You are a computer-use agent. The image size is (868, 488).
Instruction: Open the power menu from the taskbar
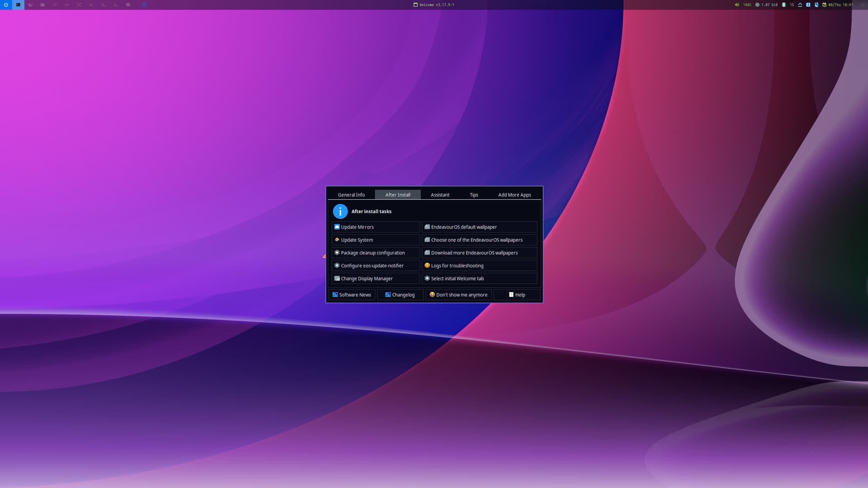coord(5,5)
